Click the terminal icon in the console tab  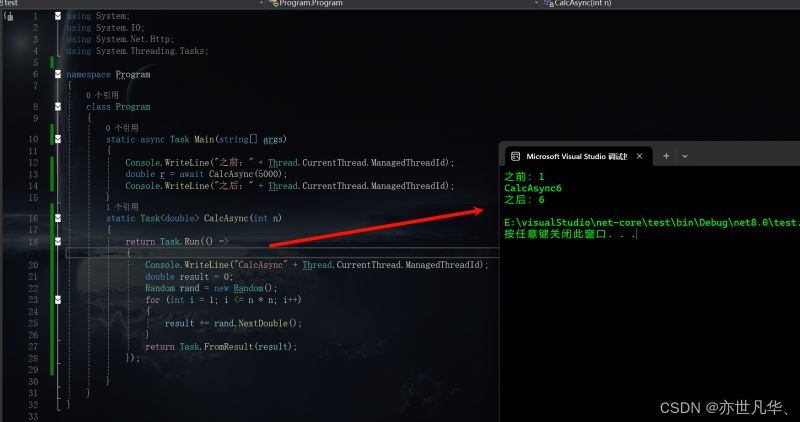[x=515, y=156]
